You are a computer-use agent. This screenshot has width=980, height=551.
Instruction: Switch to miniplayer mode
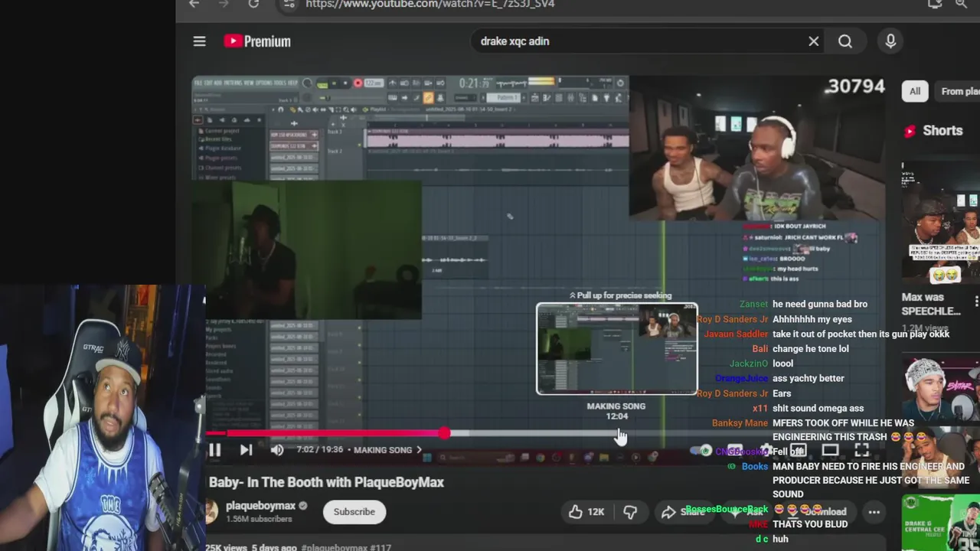tap(799, 451)
